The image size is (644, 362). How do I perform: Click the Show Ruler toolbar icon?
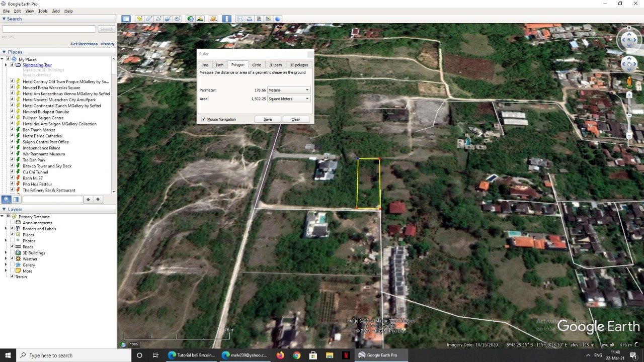227,19
